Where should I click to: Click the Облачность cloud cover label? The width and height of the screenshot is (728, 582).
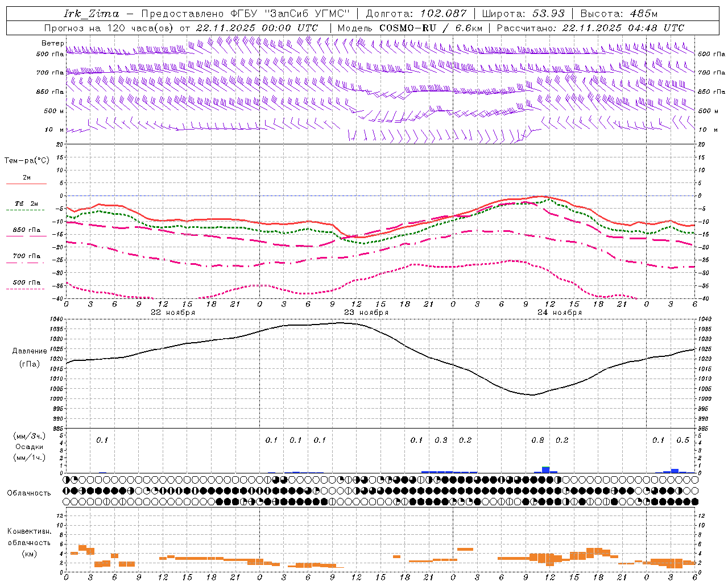pos(29,493)
